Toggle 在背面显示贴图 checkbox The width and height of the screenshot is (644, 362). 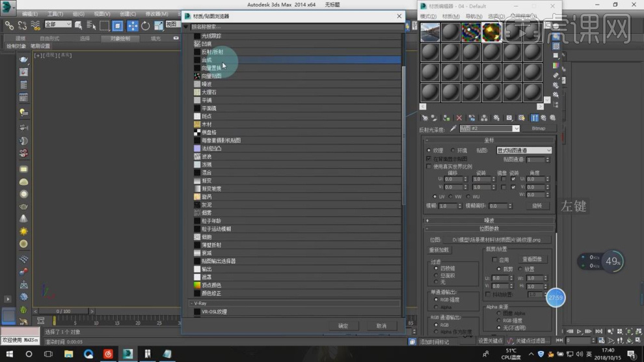429,159
